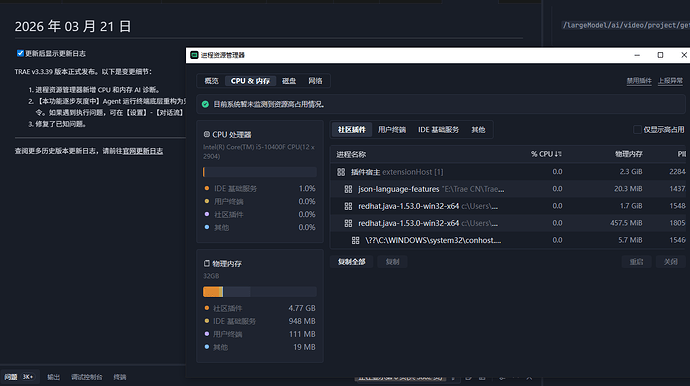Viewport: 690px width, 386px height.
Task: Click the green status check icon
Action: (205, 104)
